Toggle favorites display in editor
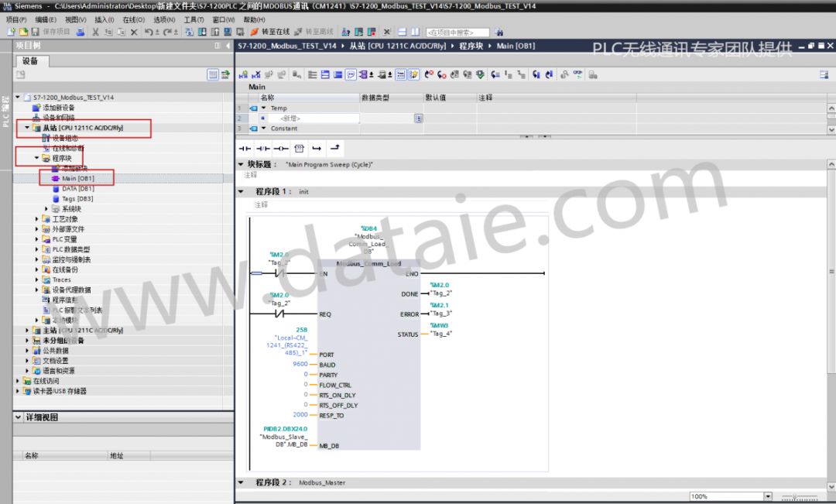The image size is (836, 504). click(413, 74)
